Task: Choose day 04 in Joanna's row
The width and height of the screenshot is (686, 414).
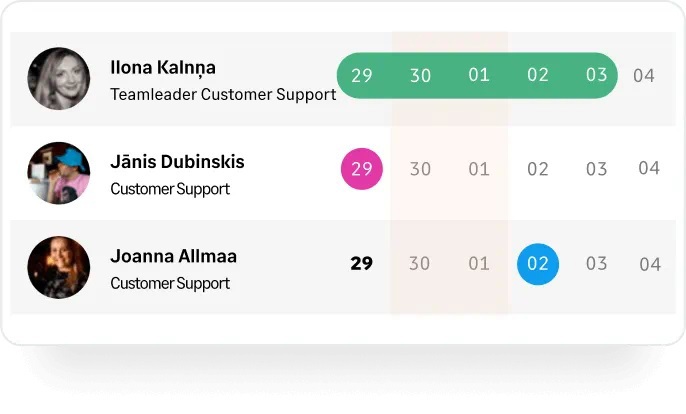Action: point(650,264)
